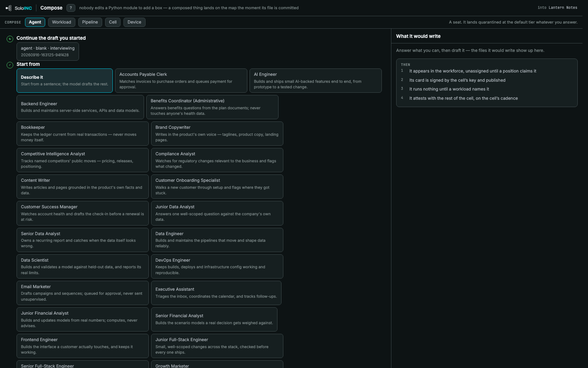Switch to the Device compose tab
588x368 pixels.
135,22
